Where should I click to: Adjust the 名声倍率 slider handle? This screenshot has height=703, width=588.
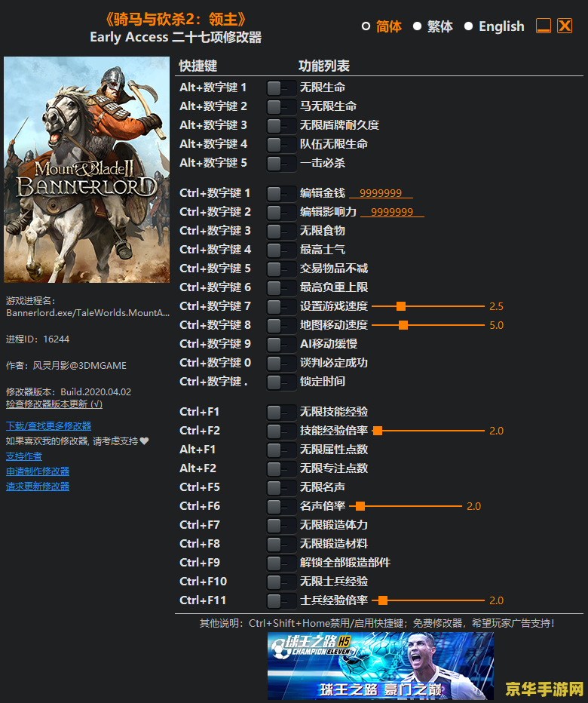tap(360, 505)
